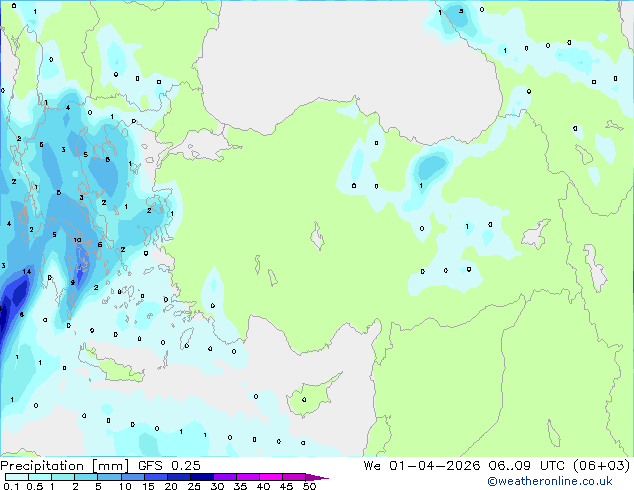
Task: Click the date 'We 01-04-2026'
Action: (422, 465)
